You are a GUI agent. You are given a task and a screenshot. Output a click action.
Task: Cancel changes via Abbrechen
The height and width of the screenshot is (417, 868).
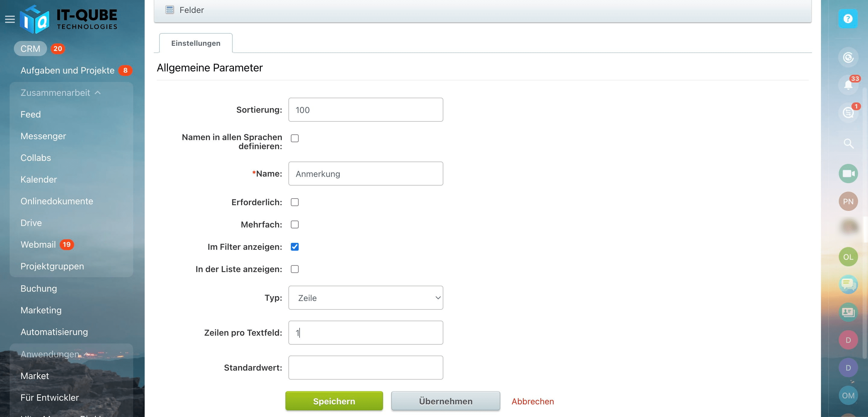pos(532,402)
